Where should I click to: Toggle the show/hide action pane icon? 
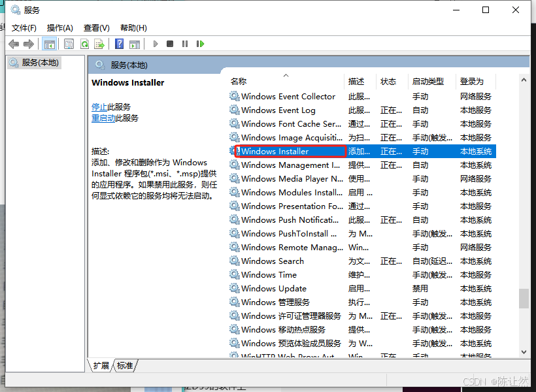tap(135, 44)
